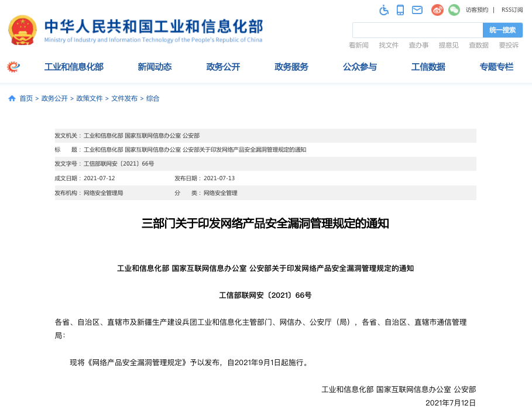Open the accessibility (wheelchair) icon
The image size is (532, 416).
pyautogui.click(x=384, y=10)
